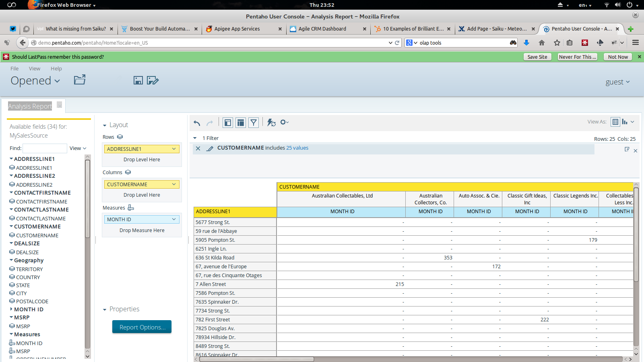Click the Report Options button

(x=142, y=327)
